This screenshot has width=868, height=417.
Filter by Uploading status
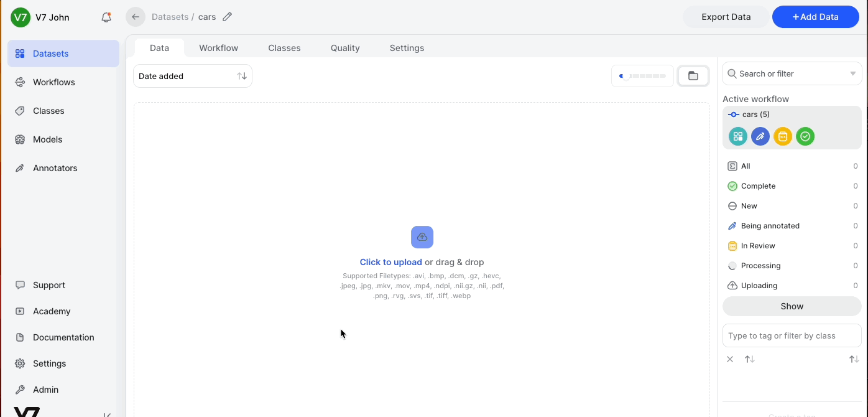coord(792,286)
